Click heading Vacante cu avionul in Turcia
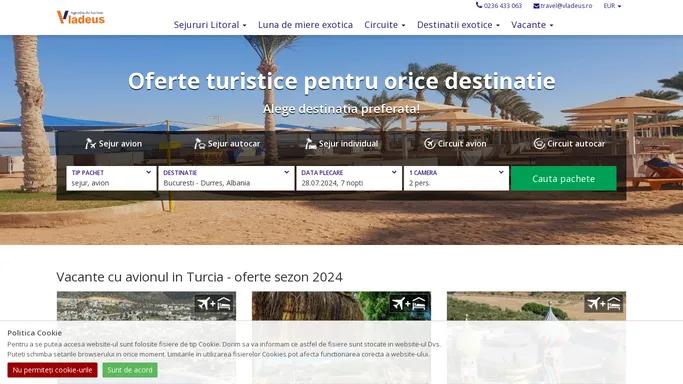This screenshot has width=683, height=384. (199, 277)
